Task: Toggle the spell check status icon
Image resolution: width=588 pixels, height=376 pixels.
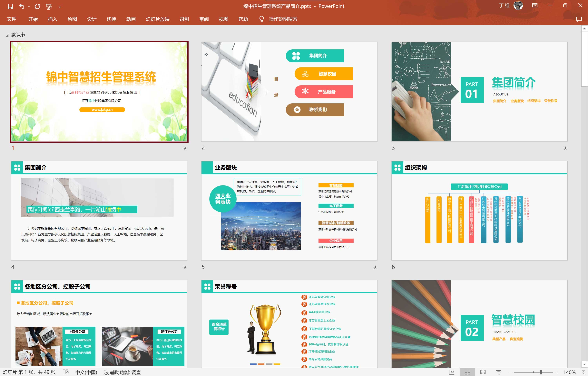Action: [65, 372]
